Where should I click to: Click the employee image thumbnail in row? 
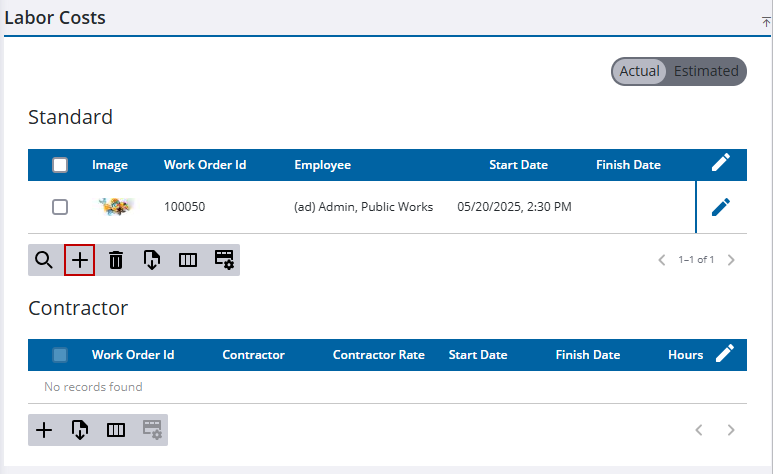tap(116, 207)
